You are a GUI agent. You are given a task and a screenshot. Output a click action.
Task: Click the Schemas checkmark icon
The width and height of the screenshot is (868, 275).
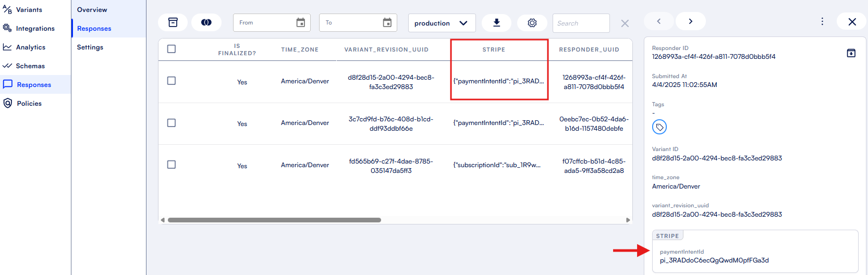7,66
